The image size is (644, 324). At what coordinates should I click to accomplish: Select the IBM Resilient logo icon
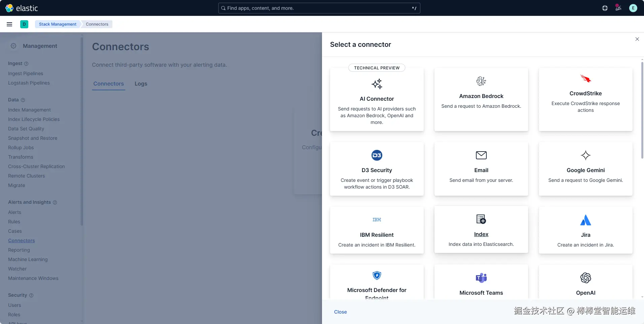[x=377, y=220]
